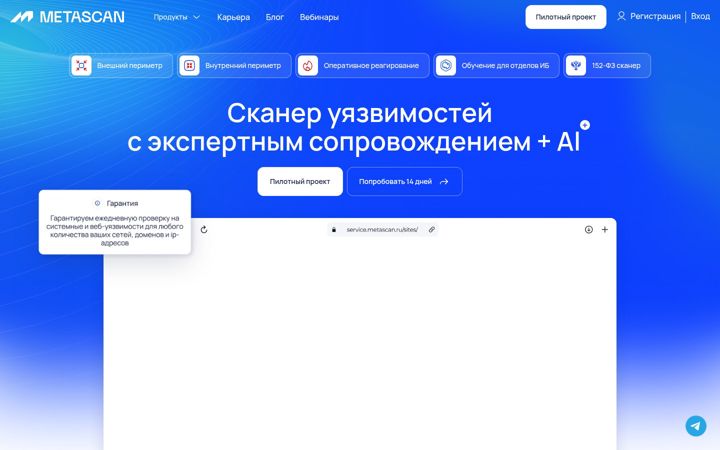Click the hero Пилотный проект button
Image resolution: width=720 pixels, height=450 pixels.
[x=300, y=181]
